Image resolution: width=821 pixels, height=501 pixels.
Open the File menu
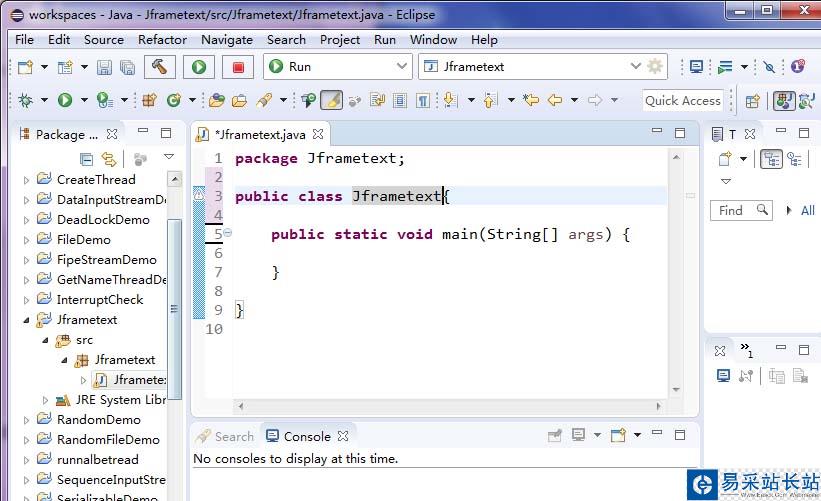point(24,40)
